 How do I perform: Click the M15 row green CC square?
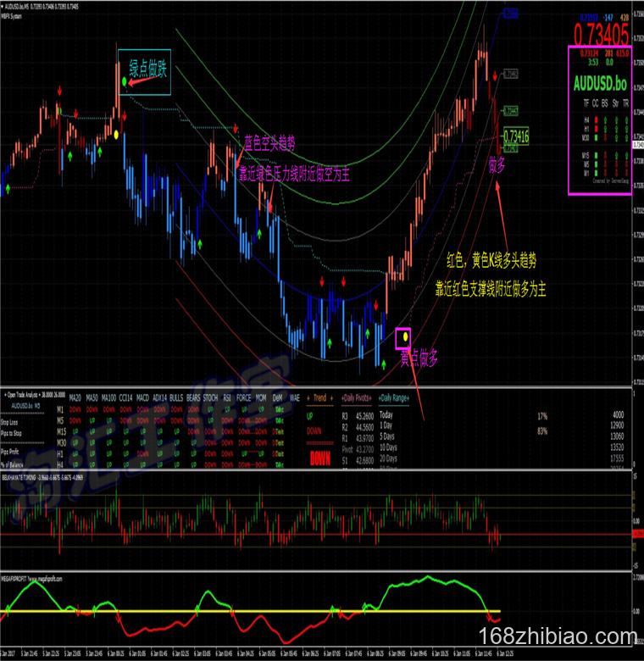point(596,155)
